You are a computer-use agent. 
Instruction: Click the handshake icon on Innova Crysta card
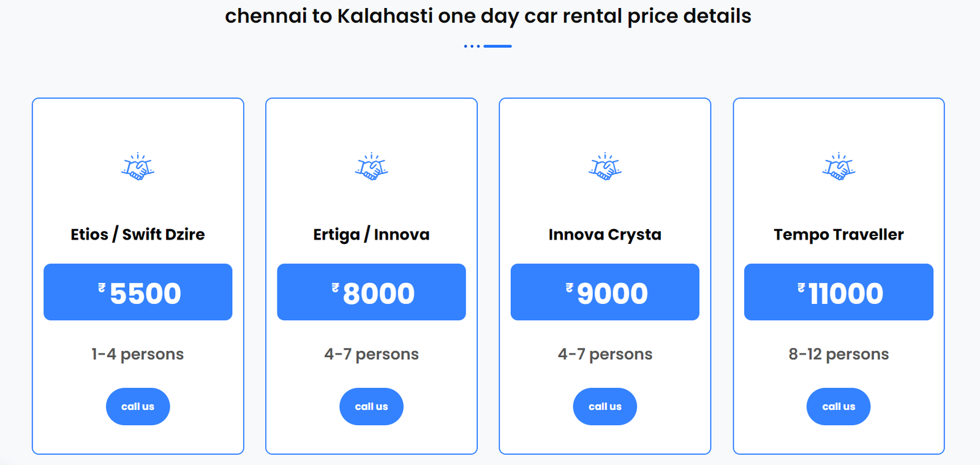point(605,167)
